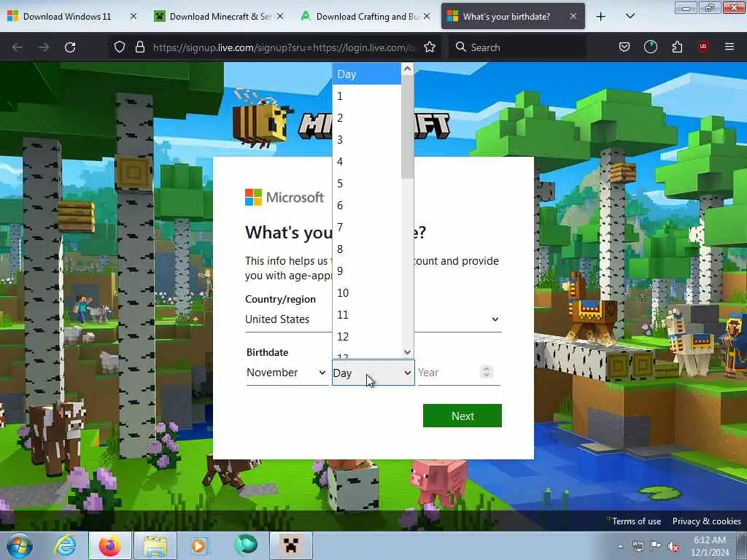Open the November month dropdown
The width and height of the screenshot is (747, 560).
coord(286,373)
